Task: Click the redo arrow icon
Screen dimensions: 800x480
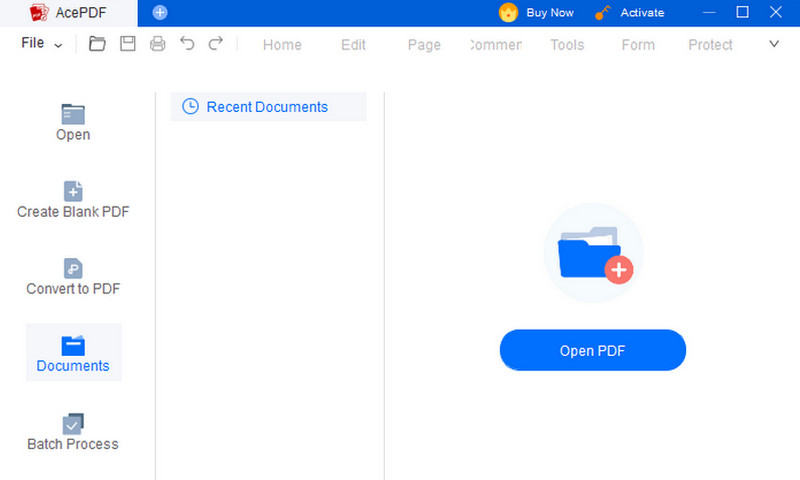Action: pos(216,44)
